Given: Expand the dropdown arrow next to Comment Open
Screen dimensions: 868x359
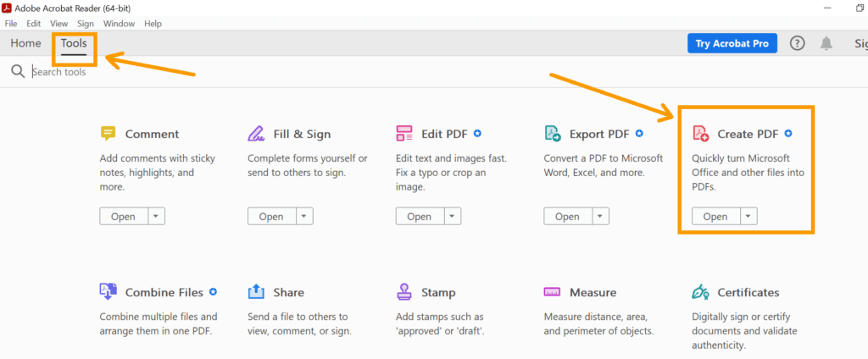Looking at the screenshot, I should click(156, 217).
